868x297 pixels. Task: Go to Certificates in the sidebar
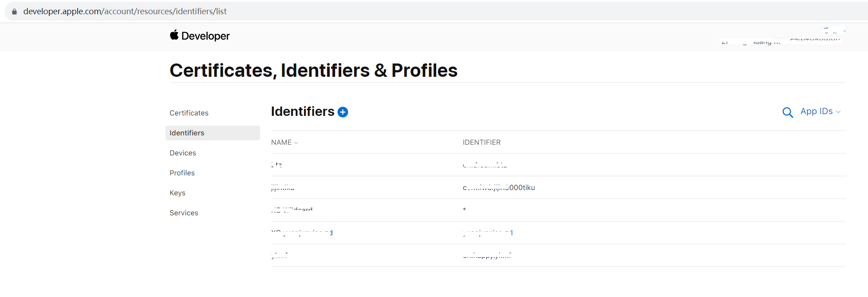point(189,113)
